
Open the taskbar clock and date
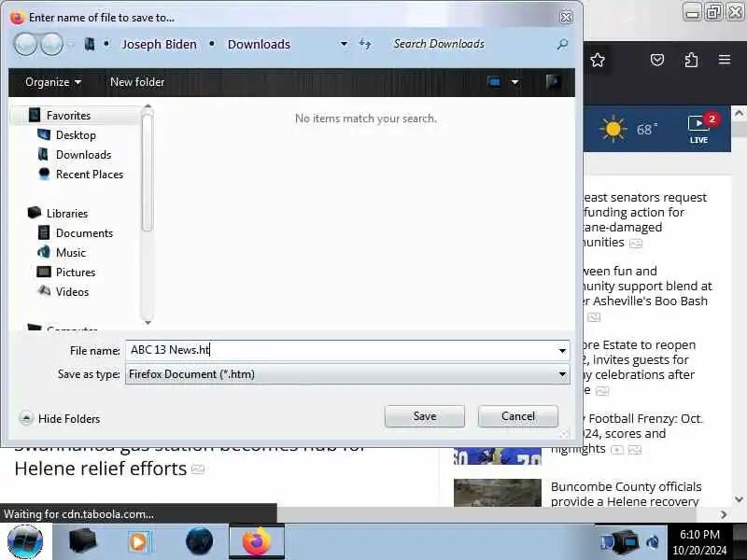(x=699, y=542)
